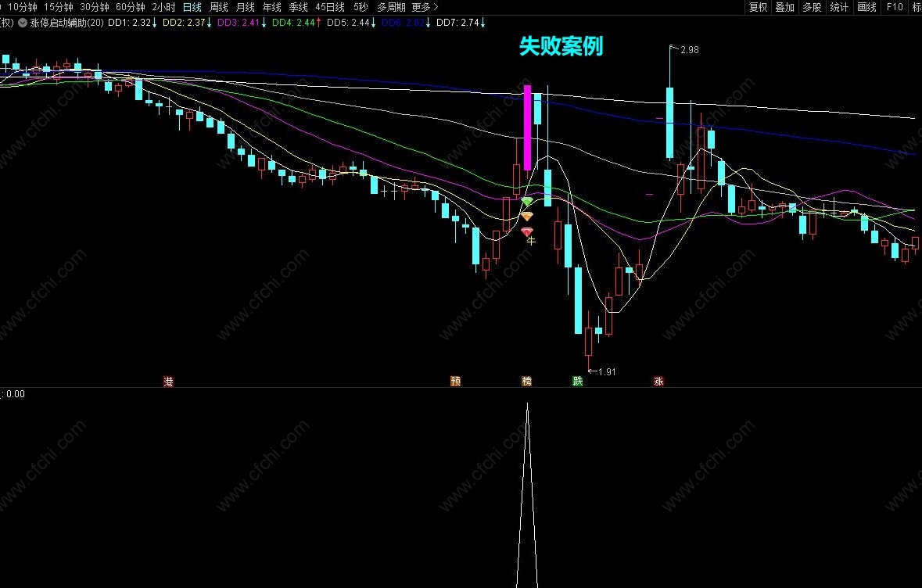Switch to the 季线 quarterly tab
This screenshot has width=922, height=588.
pos(298,7)
